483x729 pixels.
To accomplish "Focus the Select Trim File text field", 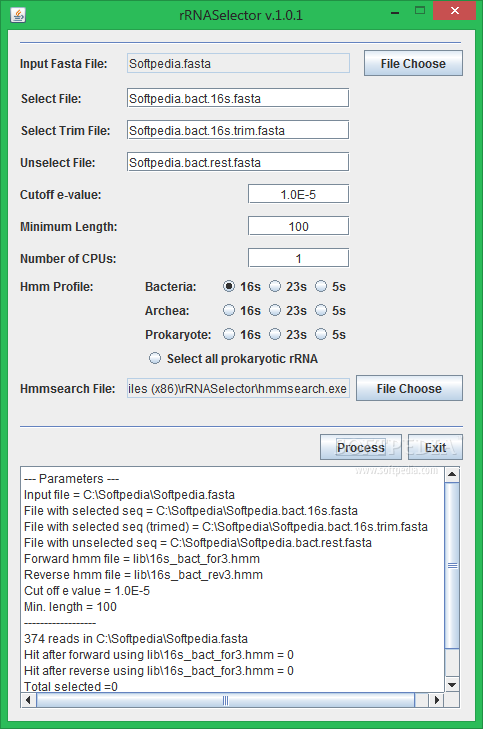I will [238, 130].
